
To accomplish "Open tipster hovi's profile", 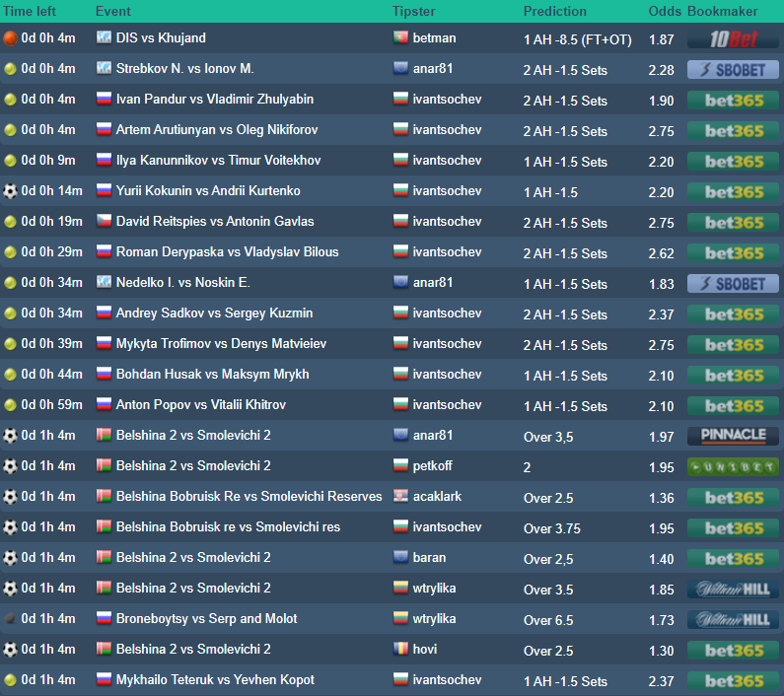I will (424, 649).
